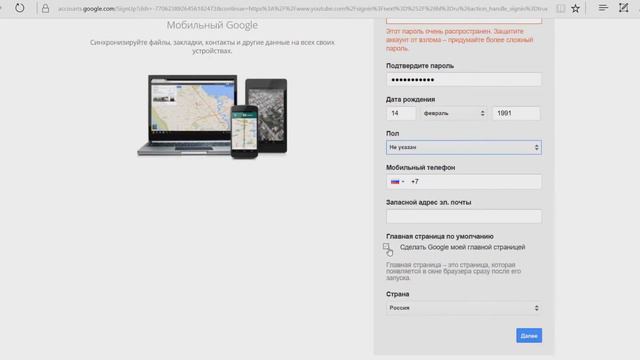This screenshot has width=640, height=360.
Task: Add page to favorites with star icon
Action: coord(576,8)
